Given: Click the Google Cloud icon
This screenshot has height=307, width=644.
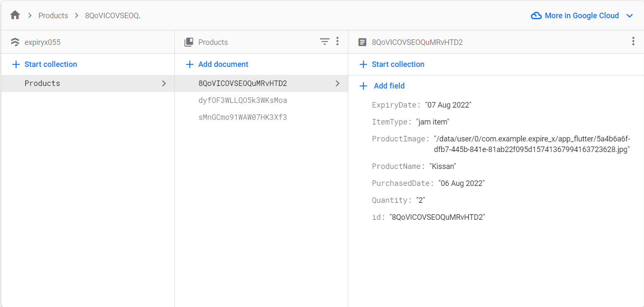Looking at the screenshot, I should (536, 16).
